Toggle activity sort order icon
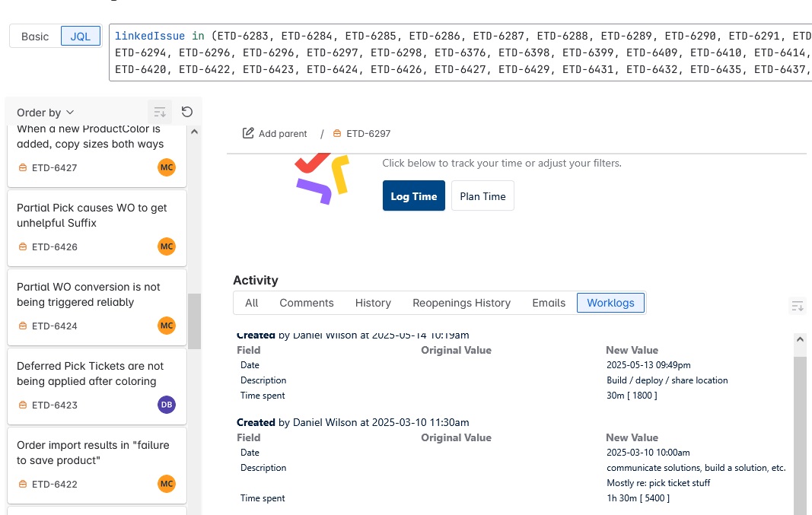The height and width of the screenshot is (515, 812). click(798, 306)
